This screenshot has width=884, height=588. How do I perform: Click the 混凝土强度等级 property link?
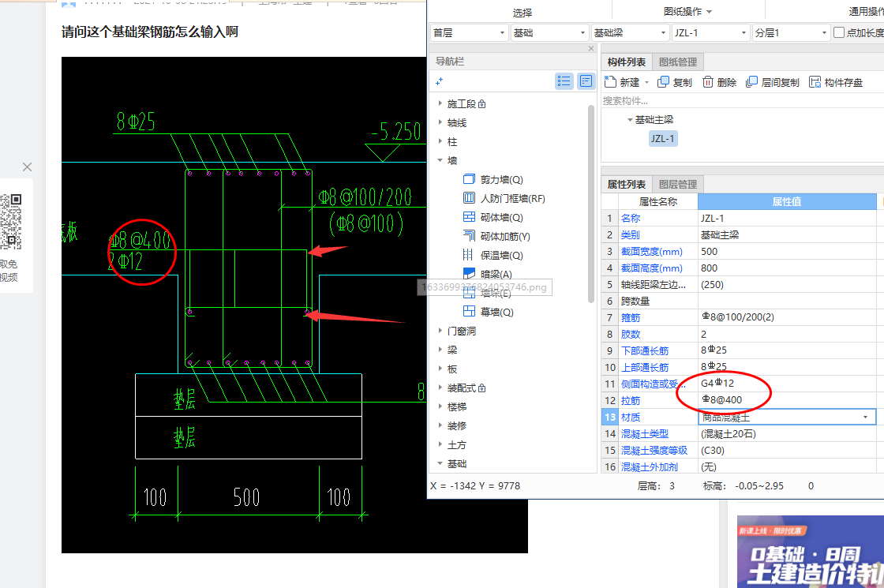click(x=654, y=450)
